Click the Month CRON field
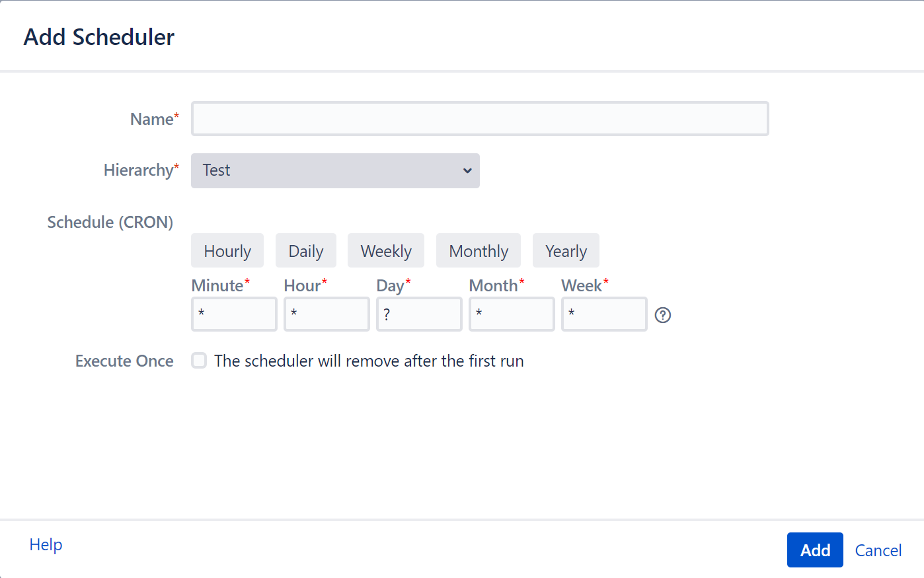 click(x=512, y=314)
